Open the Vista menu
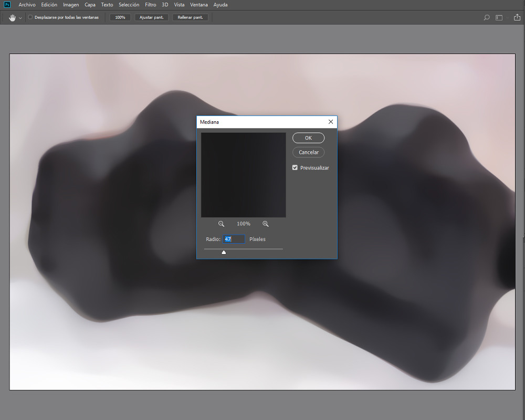Screen dimensions: 525x420 (x=179, y=5)
